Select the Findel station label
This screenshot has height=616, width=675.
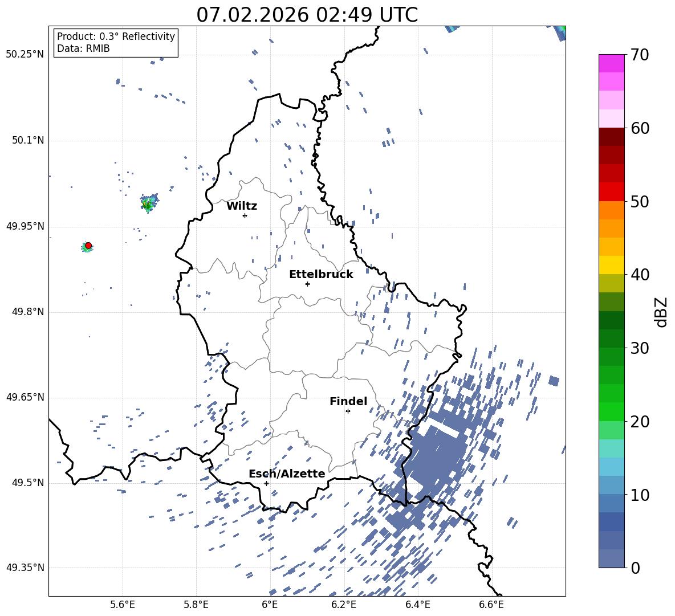[348, 401]
